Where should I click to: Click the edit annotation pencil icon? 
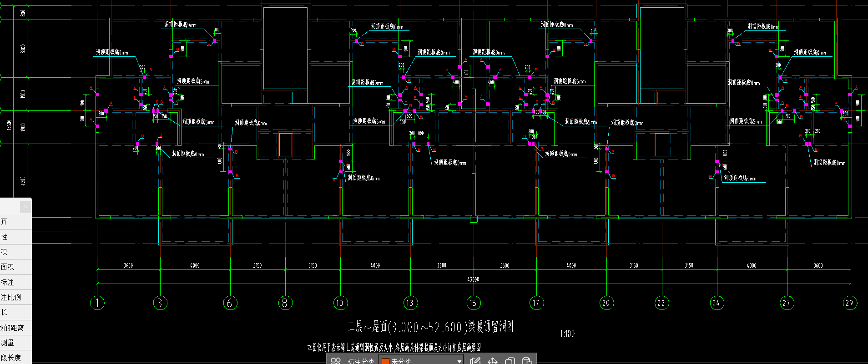[x=475, y=361]
